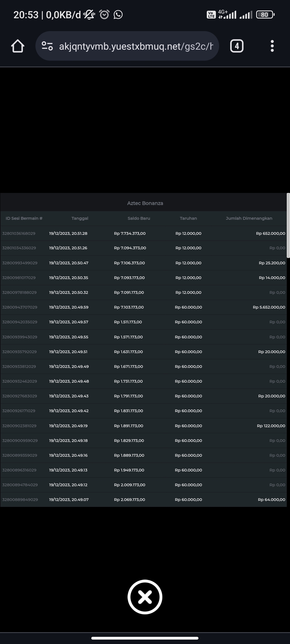Viewport: 290px width, 644px height.
Task: Click the Jumlah Dimenangkan column header
Action: pos(249,218)
